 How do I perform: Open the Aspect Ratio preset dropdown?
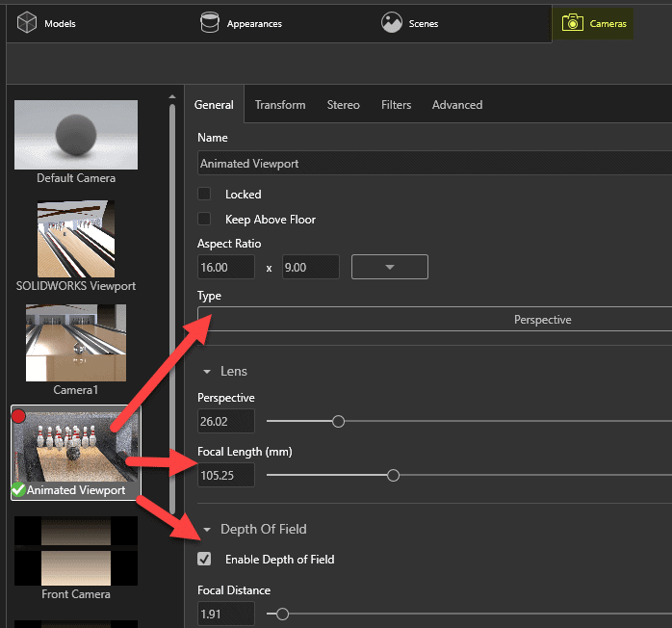pyautogui.click(x=389, y=267)
